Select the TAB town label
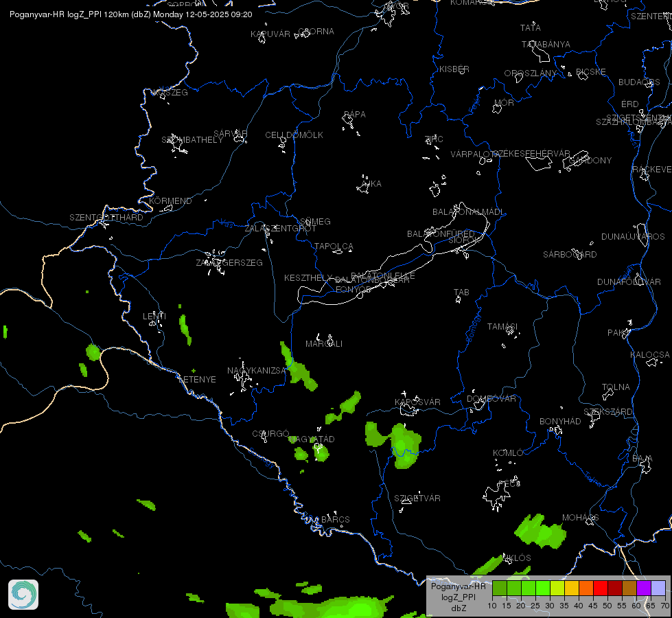The height and width of the screenshot is (618, 672). [461, 293]
